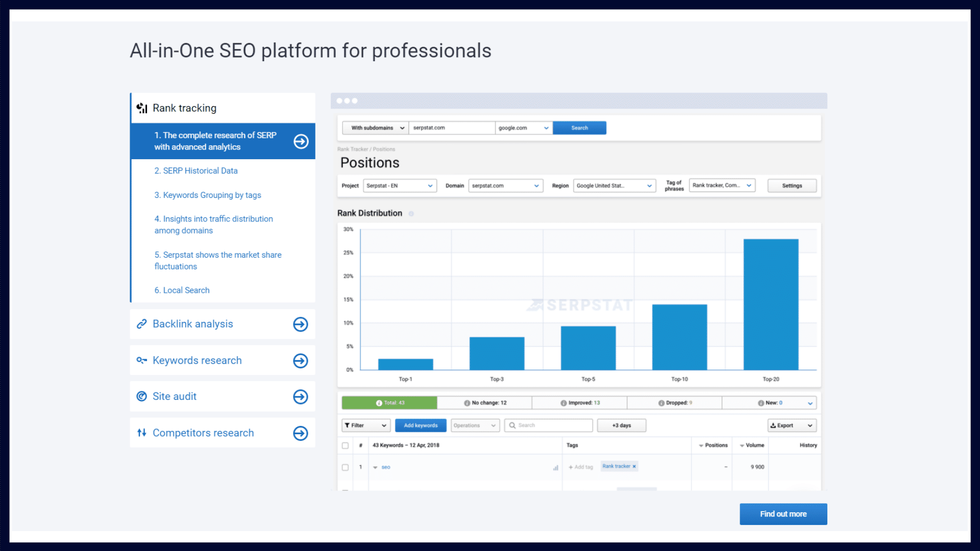Image resolution: width=980 pixels, height=551 pixels.
Task: Open the Project dropdown showing Serpstat - EN
Action: (x=400, y=186)
